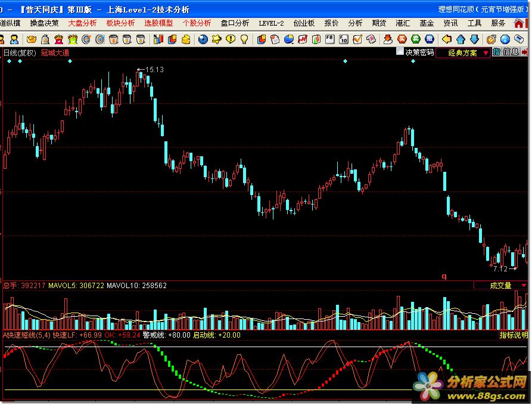This screenshot has width=532, height=405.
Task: Click the 日线(复权) period label
Action: [20, 53]
